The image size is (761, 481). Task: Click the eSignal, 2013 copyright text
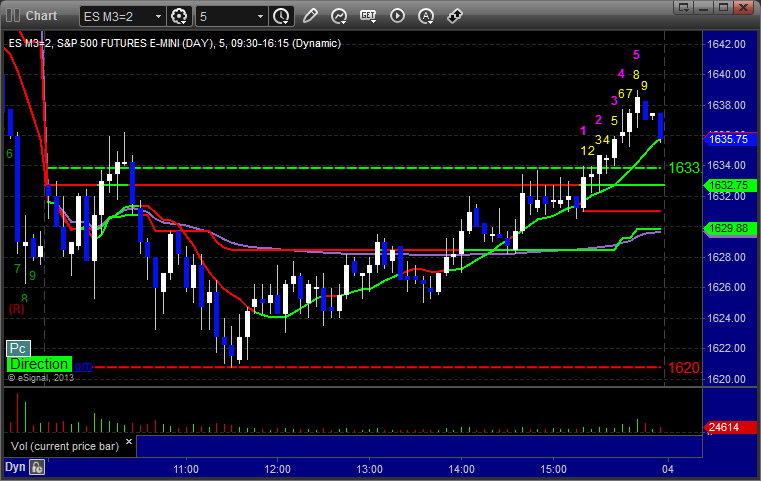tap(41, 378)
